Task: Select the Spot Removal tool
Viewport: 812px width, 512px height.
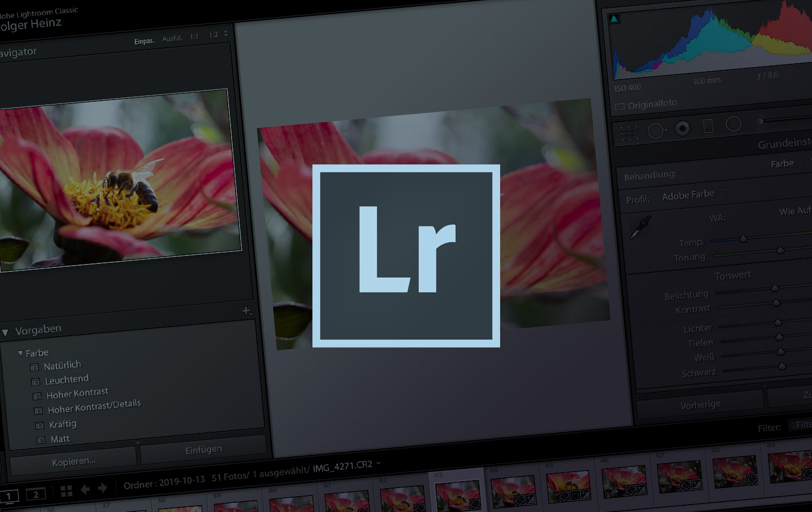Action: (x=656, y=131)
